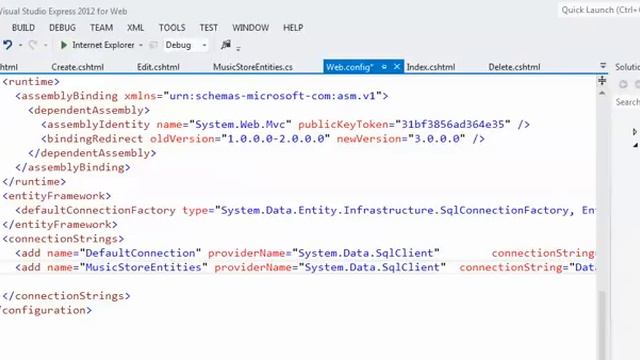Image resolution: width=640 pixels, height=360 pixels.
Task: Switch to the Create.cshtml tab
Action: click(78, 67)
